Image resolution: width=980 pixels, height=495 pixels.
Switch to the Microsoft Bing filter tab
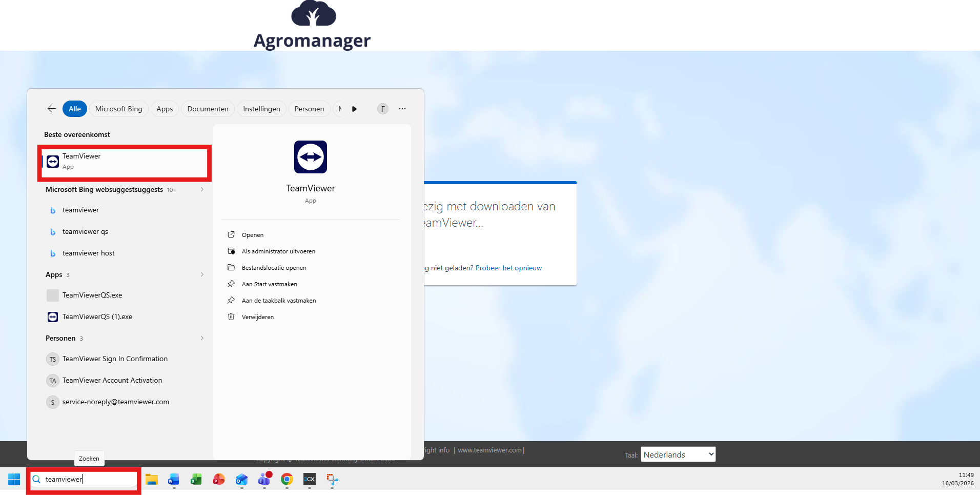(x=119, y=109)
